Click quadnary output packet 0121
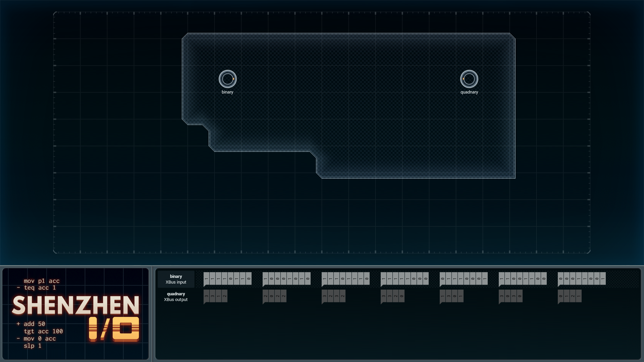 (x=570, y=296)
